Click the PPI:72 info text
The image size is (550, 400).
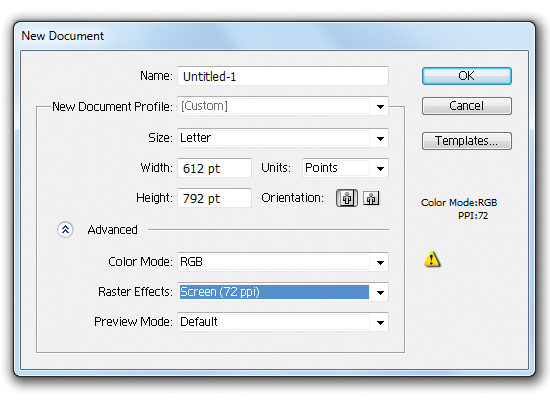click(473, 215)
